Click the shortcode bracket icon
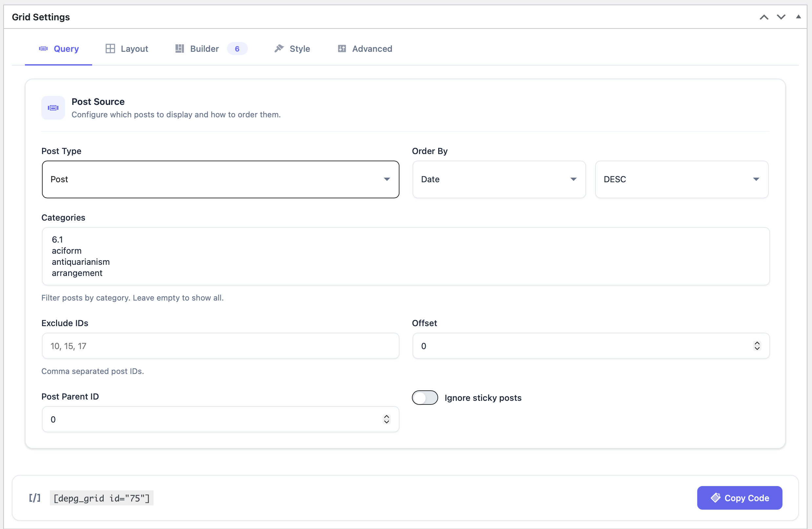This screenshot has height=529, width=812. pos(34,498)
